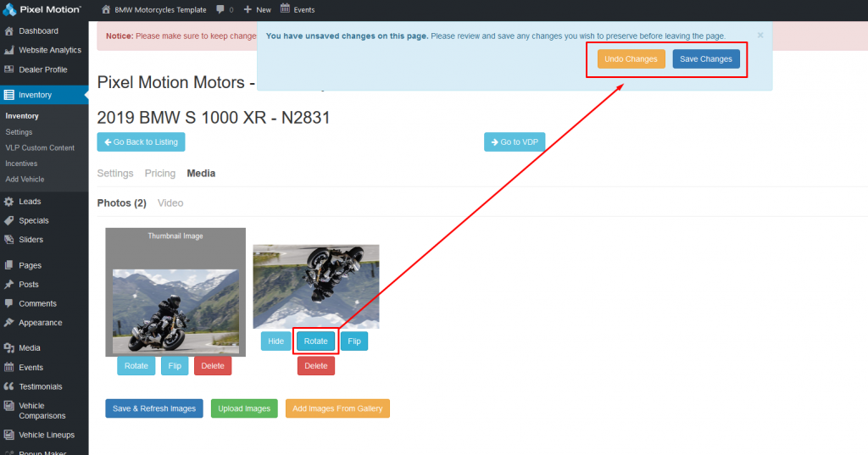Viewport: 868px width, 455px height.
Task: Select bold Inventory submenu item
Action: pyautogui.click(x=22, y=116)
